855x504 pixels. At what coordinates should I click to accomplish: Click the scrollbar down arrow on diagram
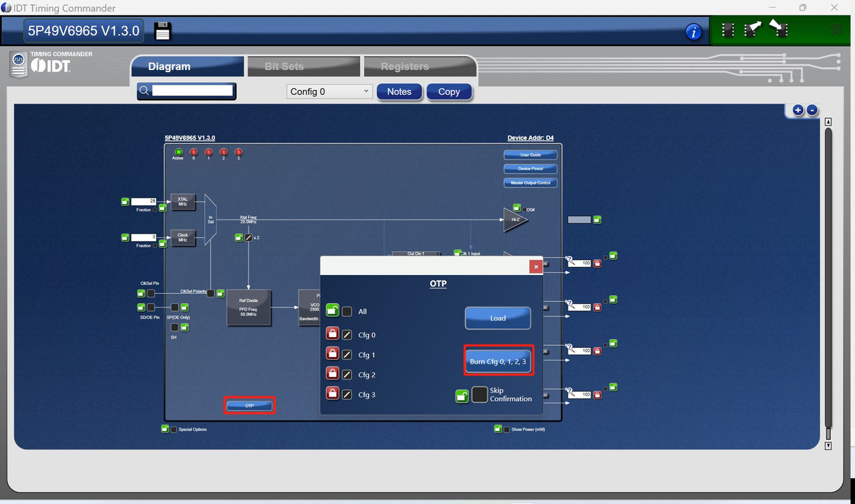coord(828,445)
